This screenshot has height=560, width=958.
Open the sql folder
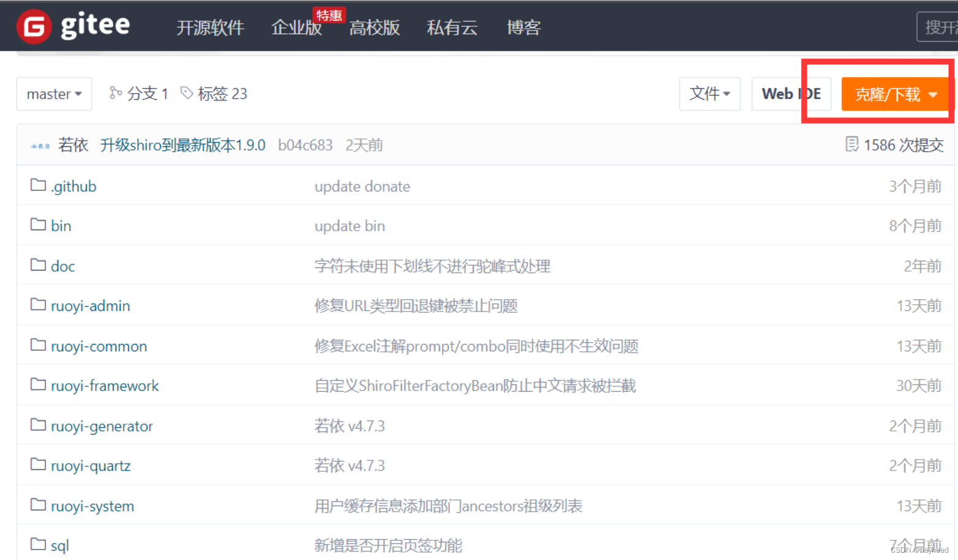(x=59, y=545)
